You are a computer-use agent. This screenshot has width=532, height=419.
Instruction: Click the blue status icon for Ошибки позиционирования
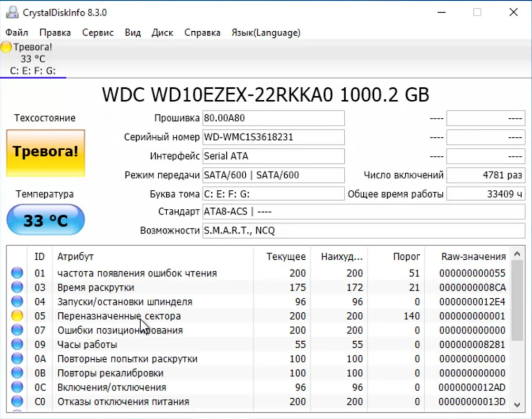17,330
